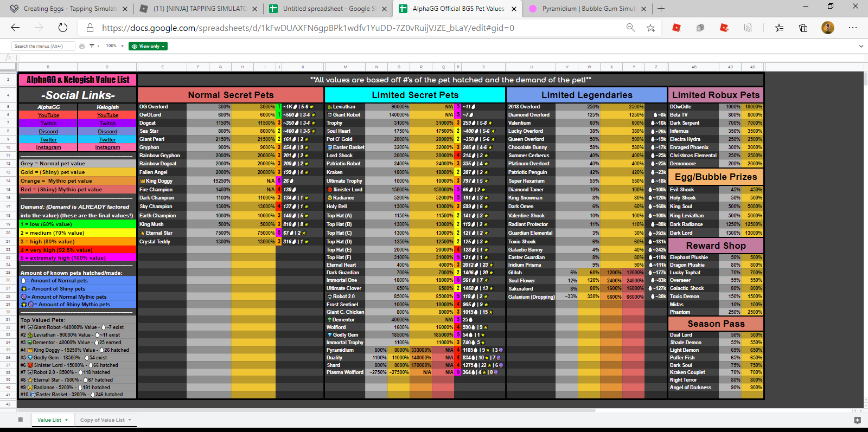Click the browser refresh icon
Viewport: 868px width, 432px height.
63,28
